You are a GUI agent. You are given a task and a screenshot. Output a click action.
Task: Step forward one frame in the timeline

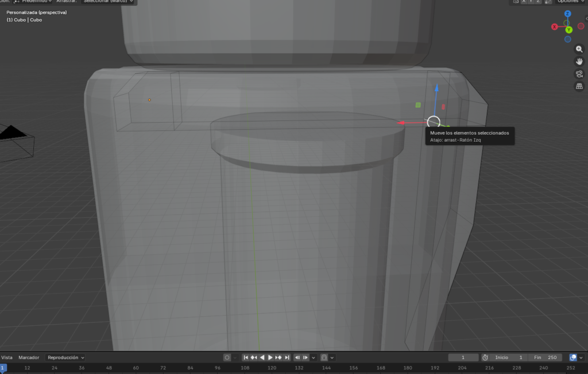point(305,357)
